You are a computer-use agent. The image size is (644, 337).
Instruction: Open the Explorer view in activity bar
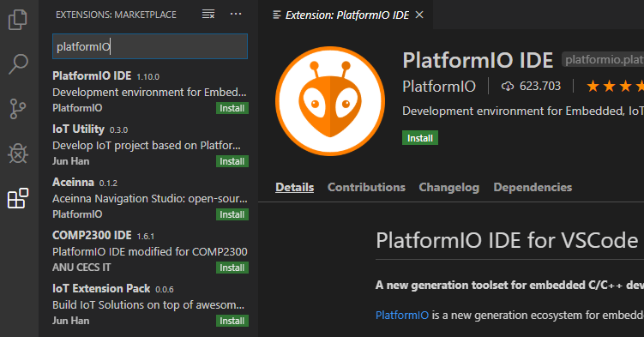tap(18, 19)
